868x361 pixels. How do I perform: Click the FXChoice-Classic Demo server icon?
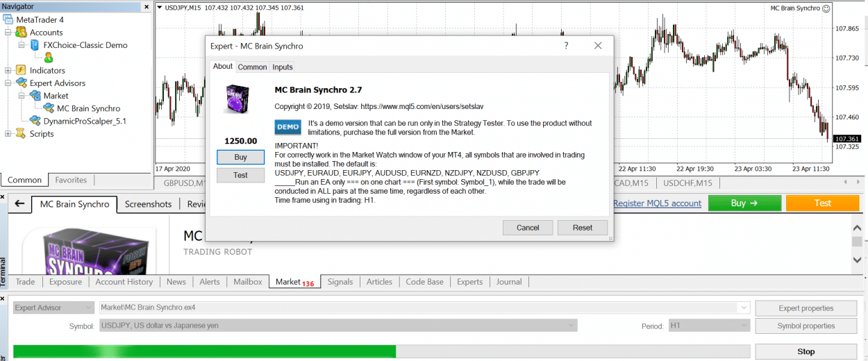[34, 45]
